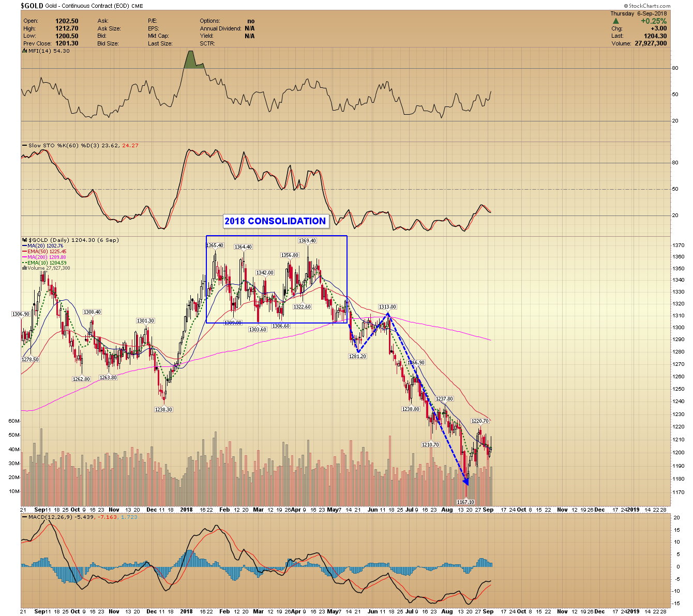
Task: Click the $GOLD ticker symbol in the header
Action: pos(32,6)
